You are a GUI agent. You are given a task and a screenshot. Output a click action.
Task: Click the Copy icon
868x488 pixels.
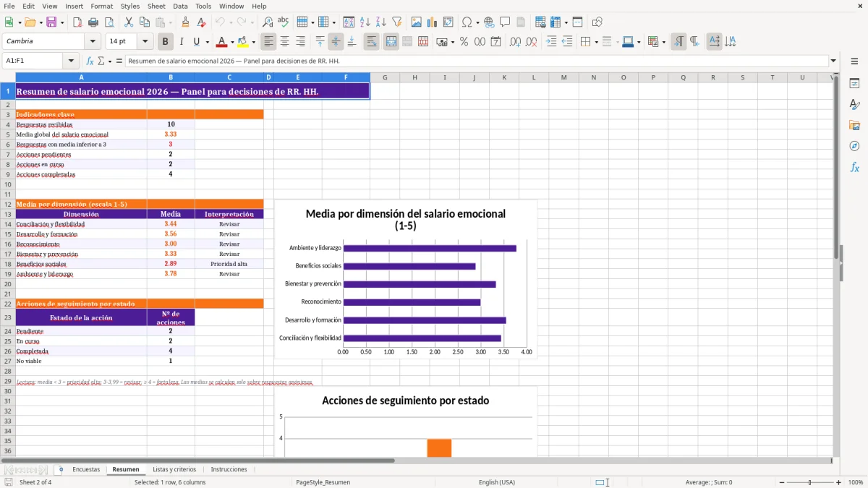(x=143, y=22)
